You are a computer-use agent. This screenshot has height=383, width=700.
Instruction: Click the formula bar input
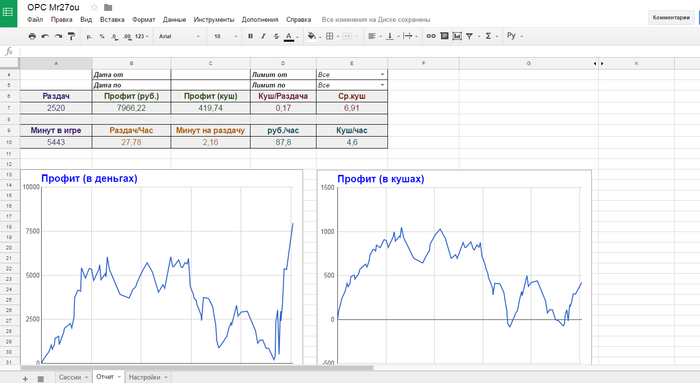click(359, 51)
